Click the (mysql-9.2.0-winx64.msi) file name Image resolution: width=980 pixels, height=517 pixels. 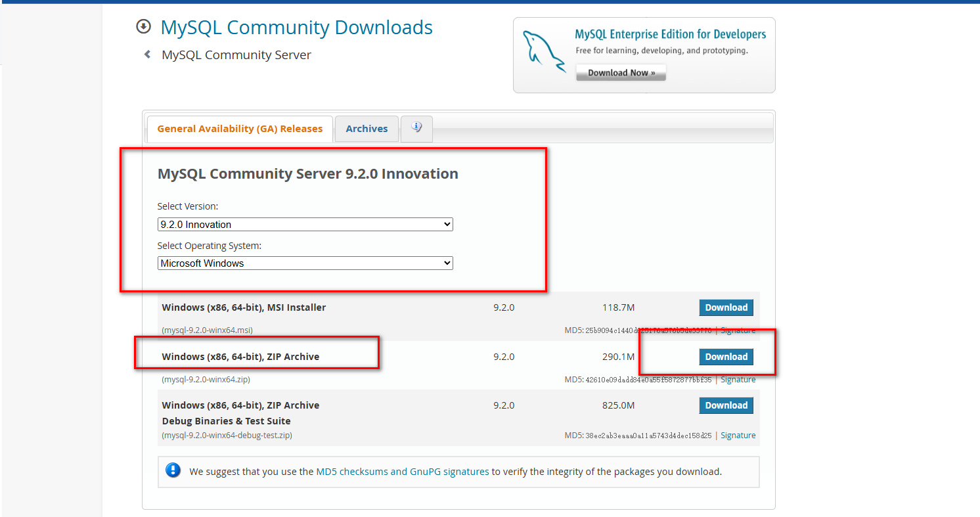click(x=208, y=330)
